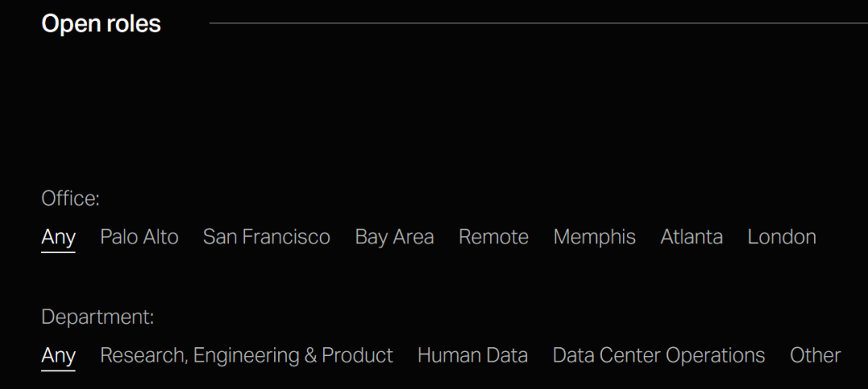Pick the London office filter

(781, 237)
